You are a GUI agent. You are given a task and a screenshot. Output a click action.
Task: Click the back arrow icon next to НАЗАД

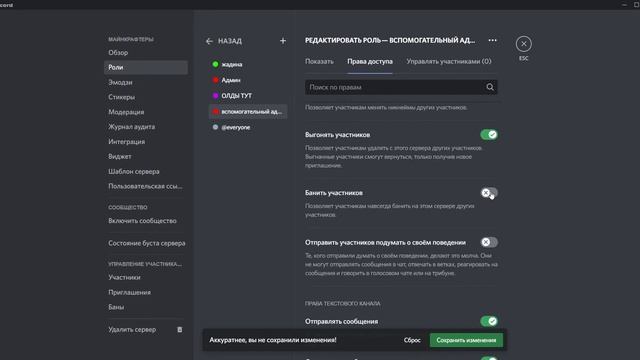[209, 41]
